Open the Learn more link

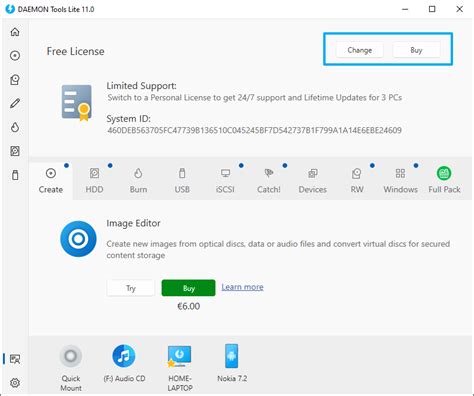coord(242,287)
